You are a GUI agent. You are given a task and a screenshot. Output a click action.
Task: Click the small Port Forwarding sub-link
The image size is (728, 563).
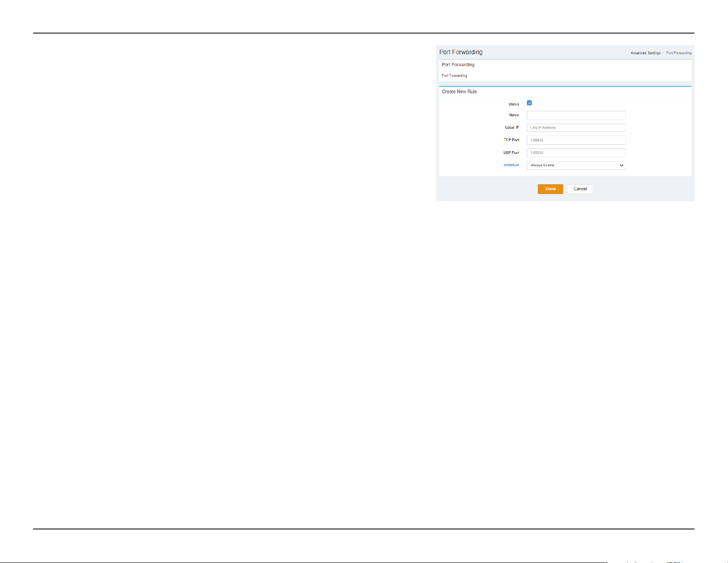[x=454, y=75]
